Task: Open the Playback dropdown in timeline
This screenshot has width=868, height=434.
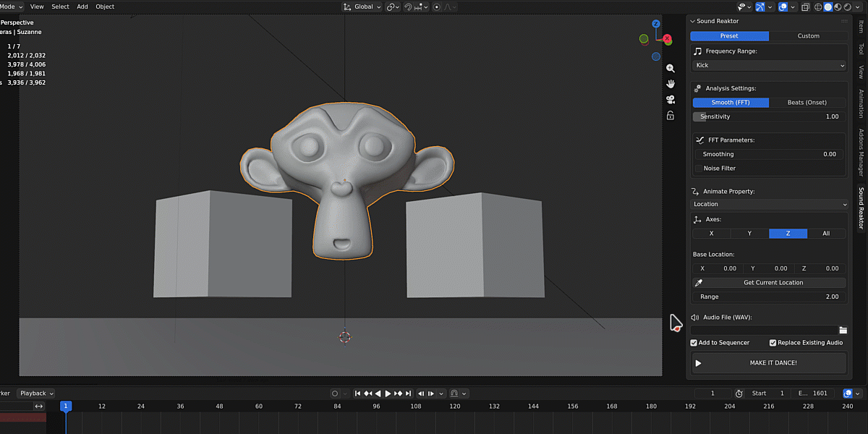Action: click(36, 393)
